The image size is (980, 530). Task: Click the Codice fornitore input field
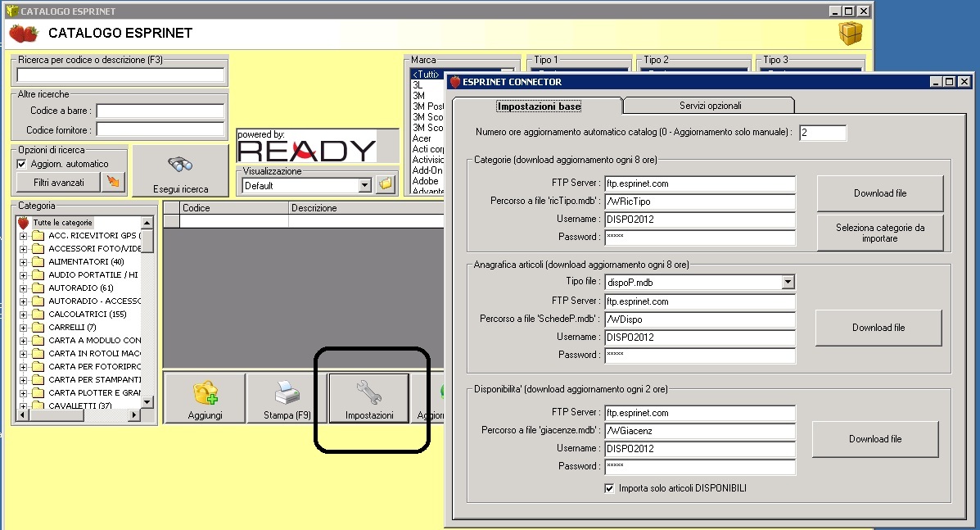[160, 130]
